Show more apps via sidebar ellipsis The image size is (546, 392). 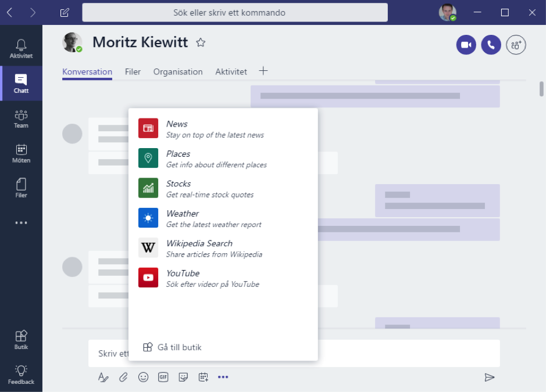(x=21, y=222)
